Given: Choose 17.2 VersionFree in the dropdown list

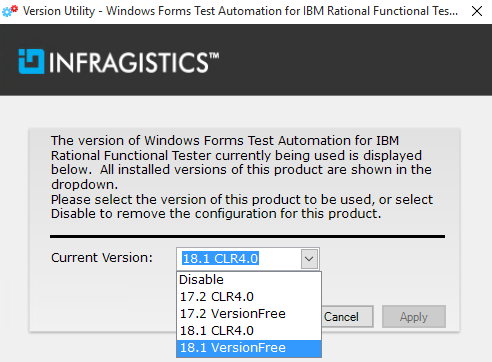Looking at the screenshot, I should [249, 314].
